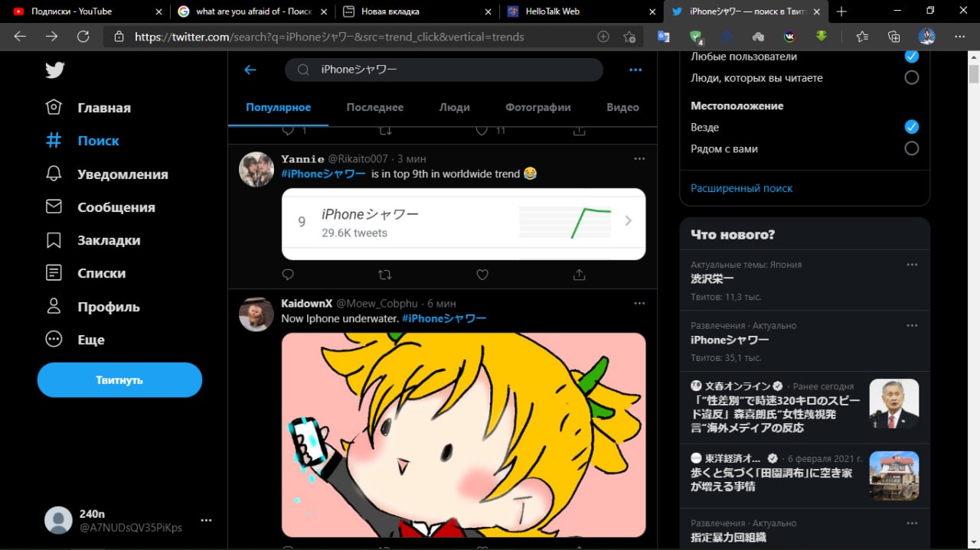Open Профиль profile page
Screen dimensions: 980x550
[x=93, y=307]
